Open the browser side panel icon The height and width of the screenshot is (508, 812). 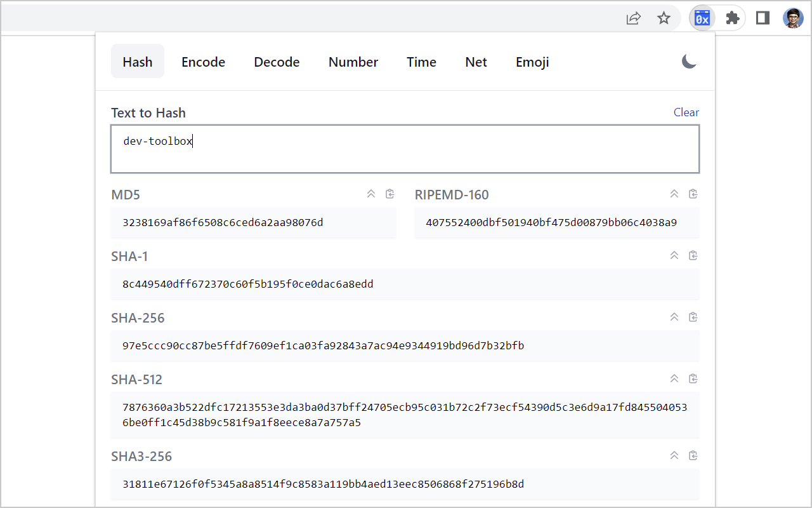pyautogui.click(x=763, y=18)
